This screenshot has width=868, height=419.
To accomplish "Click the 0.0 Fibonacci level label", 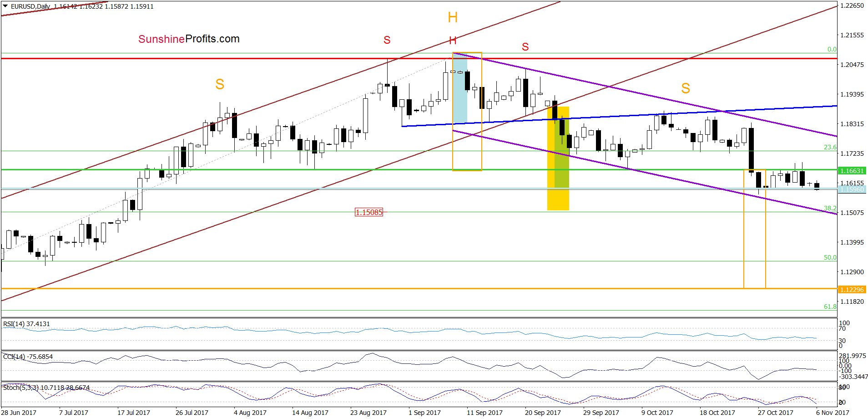I will point(832,49).
